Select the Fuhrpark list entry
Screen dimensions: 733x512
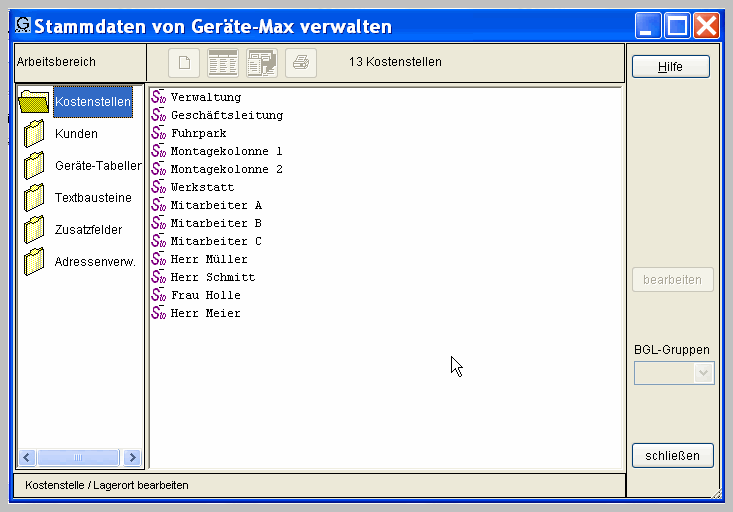click(x=198, y=133)
